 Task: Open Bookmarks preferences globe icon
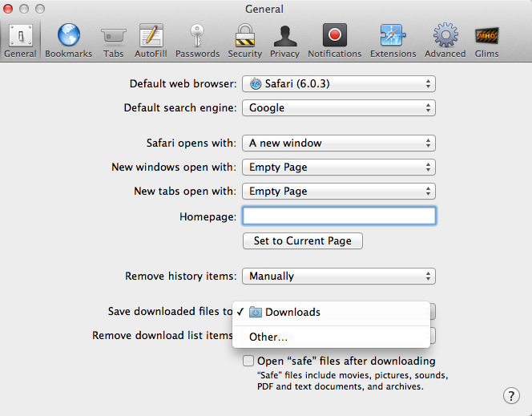tap(69, 35)
